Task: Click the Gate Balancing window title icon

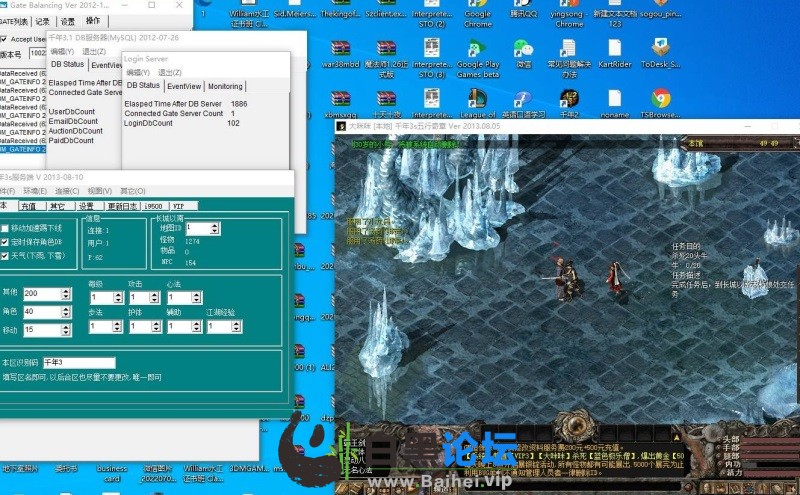Action: click(3, 5)
